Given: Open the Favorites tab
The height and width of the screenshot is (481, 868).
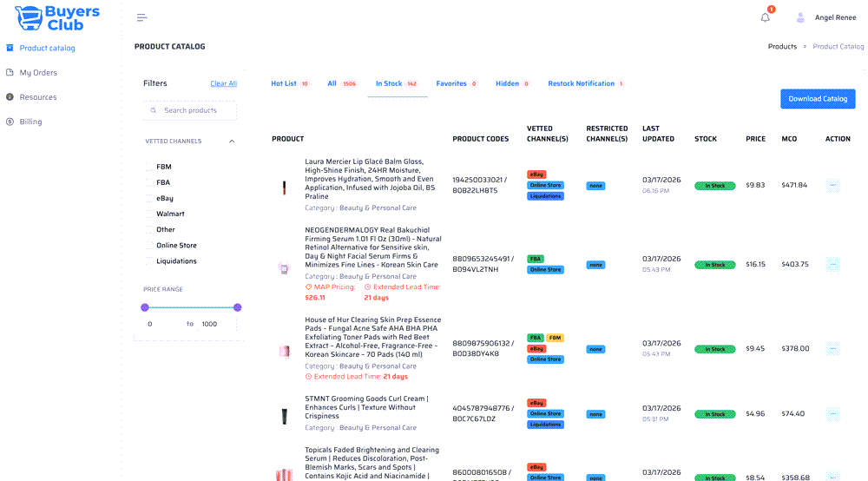Looking at the screenshot, I should (457, 84).
